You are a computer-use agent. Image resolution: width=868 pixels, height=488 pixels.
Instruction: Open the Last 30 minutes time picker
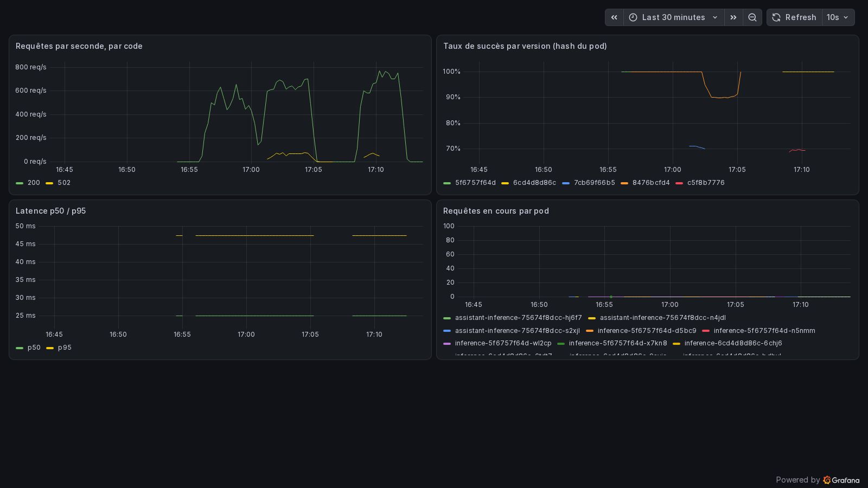(x=674, y=17)
